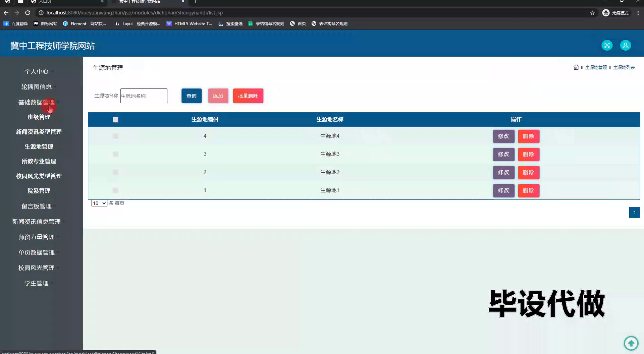The image size is (644, 354).
Task: Click 修改 for row 生源地2
Action: (x=503, y=173)
